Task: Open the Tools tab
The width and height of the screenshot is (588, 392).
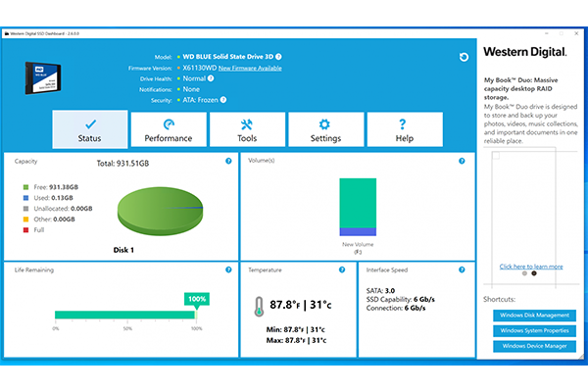Action: pos(247,129)
